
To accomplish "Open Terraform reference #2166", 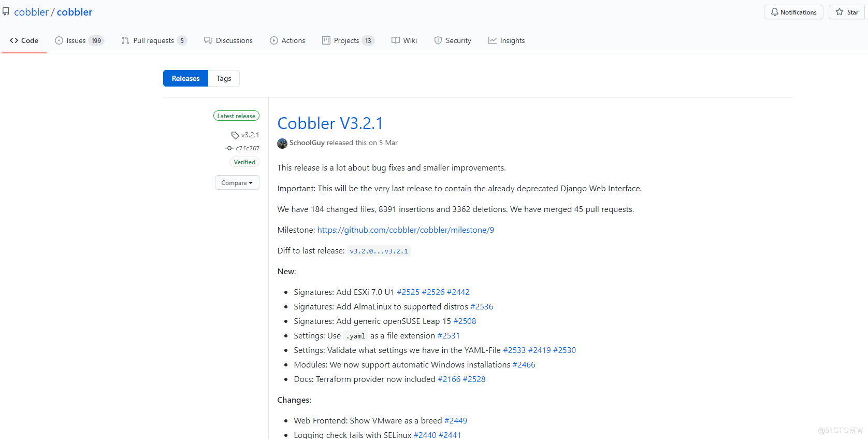I will click(x=449, y=379).
